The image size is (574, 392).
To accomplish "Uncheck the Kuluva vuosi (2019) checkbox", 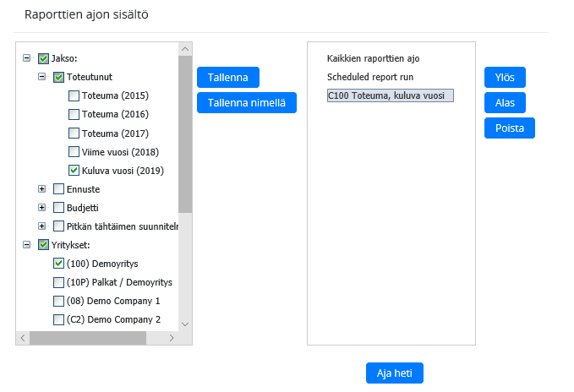I will click(74, 170).
